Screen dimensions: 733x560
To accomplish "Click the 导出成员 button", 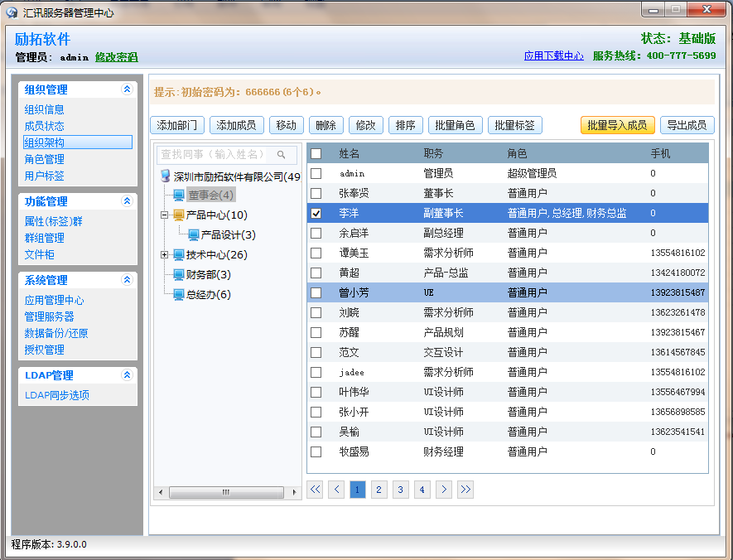I will coord(687,125).
